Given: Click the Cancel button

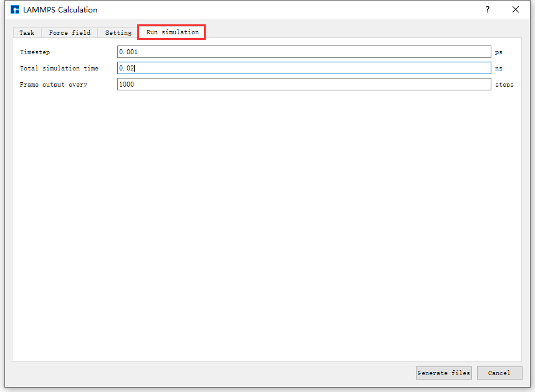Looking at the screenshot, I should [x=499, y=373].
